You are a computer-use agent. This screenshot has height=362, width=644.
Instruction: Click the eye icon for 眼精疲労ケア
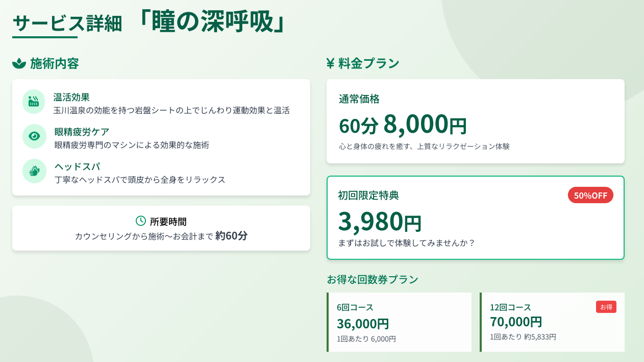click(x=34, y=136)
